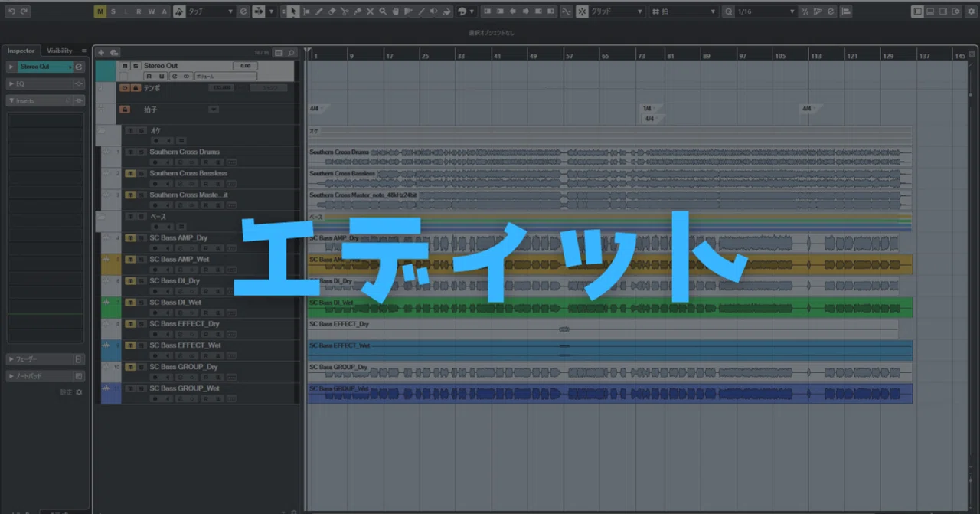Unmute the SC Bass AMP_Dry track

130,238
